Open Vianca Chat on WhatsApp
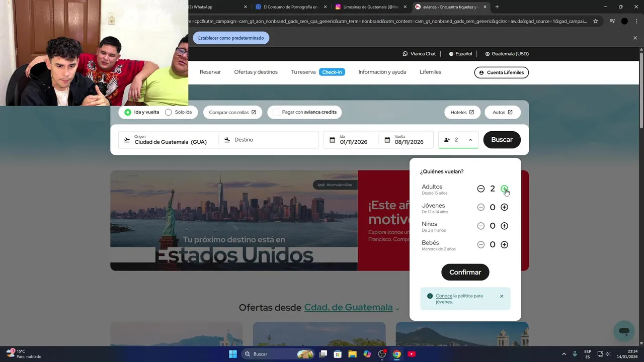Screen dimensions: 644x362 click(x=419, y=54)
